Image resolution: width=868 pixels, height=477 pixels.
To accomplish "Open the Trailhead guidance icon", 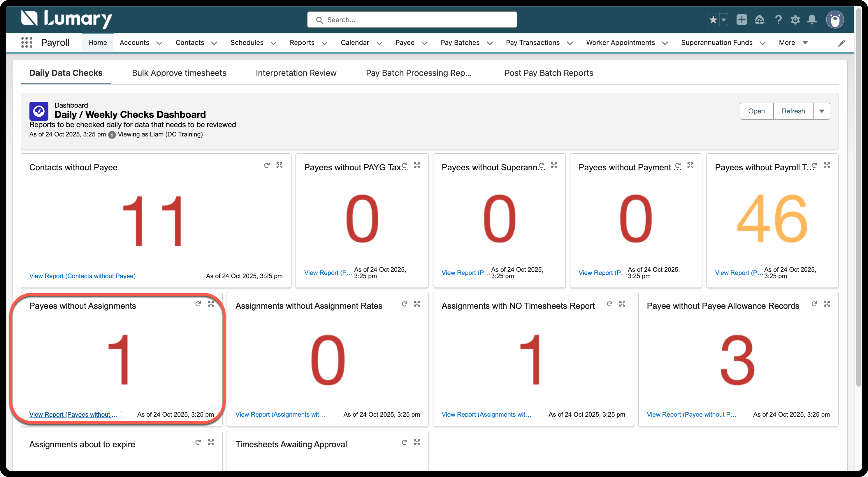I will tap(759, 20).
